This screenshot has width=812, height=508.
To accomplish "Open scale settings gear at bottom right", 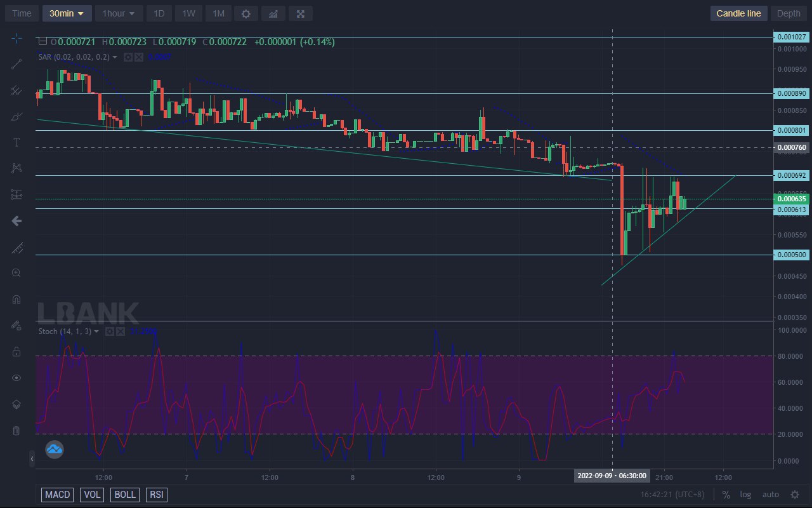I will pos(794,495).
